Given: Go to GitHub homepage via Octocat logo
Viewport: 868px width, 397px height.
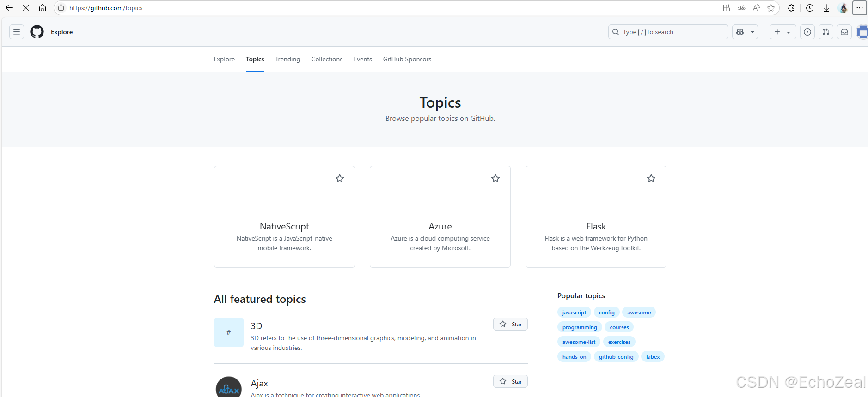Looking at the screenshot, I should pos(37,32).
